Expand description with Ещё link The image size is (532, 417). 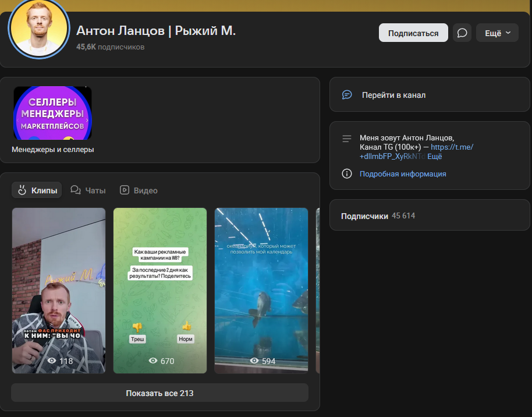[435, 157]
